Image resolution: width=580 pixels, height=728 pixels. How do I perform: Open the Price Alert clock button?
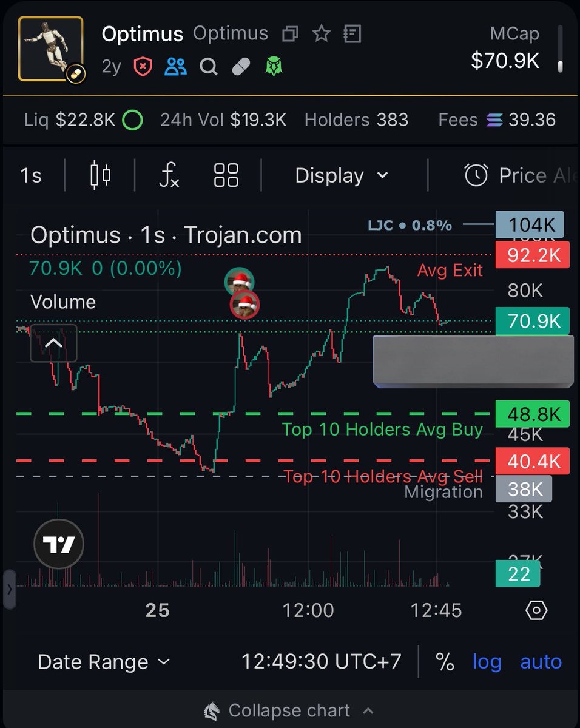(521, 175)
